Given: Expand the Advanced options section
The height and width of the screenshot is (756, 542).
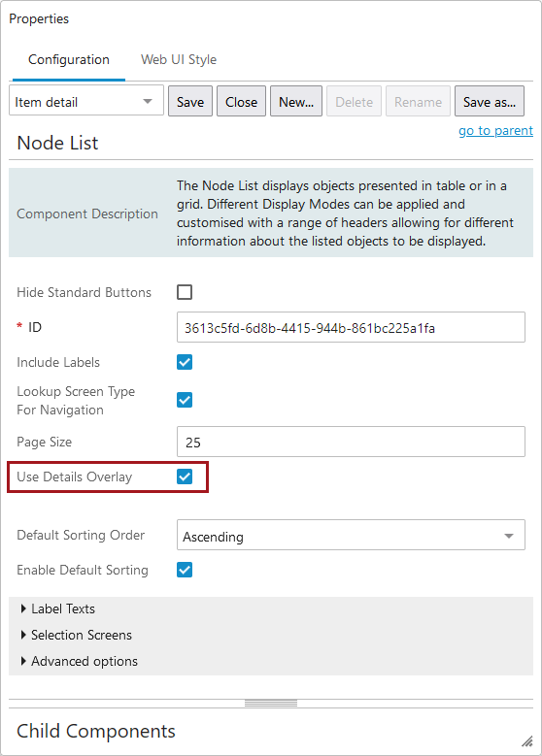Looking at the screenshot, I should (x=79, y=661).
